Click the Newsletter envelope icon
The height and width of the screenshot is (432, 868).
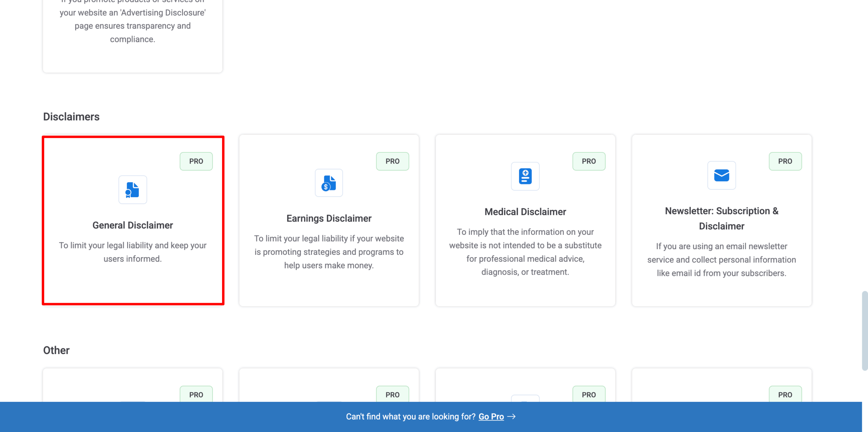(x=721, y=175)
